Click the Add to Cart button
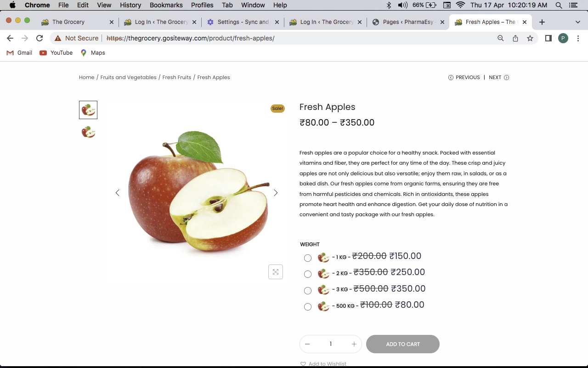 [x=403, y=344]
